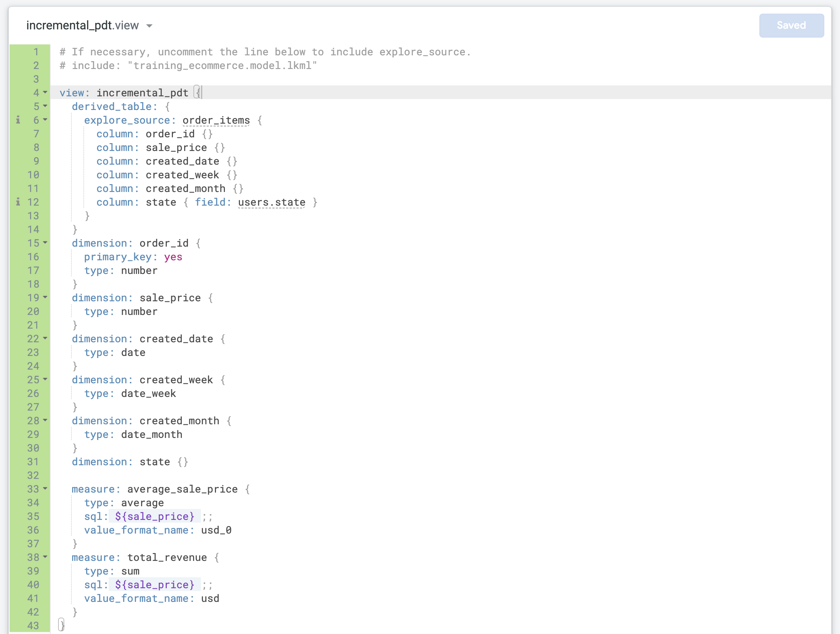Collapse the view incremental_pdt block on line 4
Image resolution: width=840 pixels, height=634 pixels.
pos(44,93)
